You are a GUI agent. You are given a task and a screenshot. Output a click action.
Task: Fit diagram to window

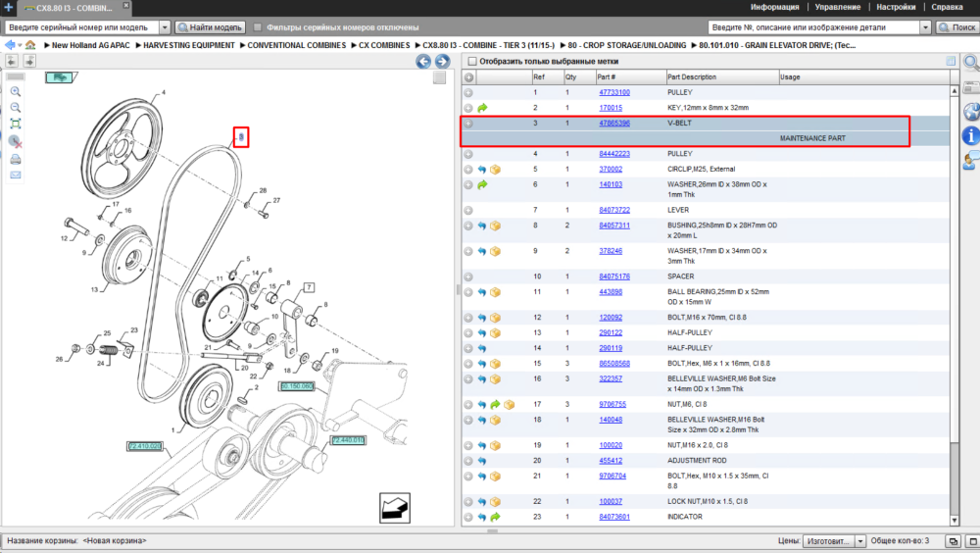16,124
